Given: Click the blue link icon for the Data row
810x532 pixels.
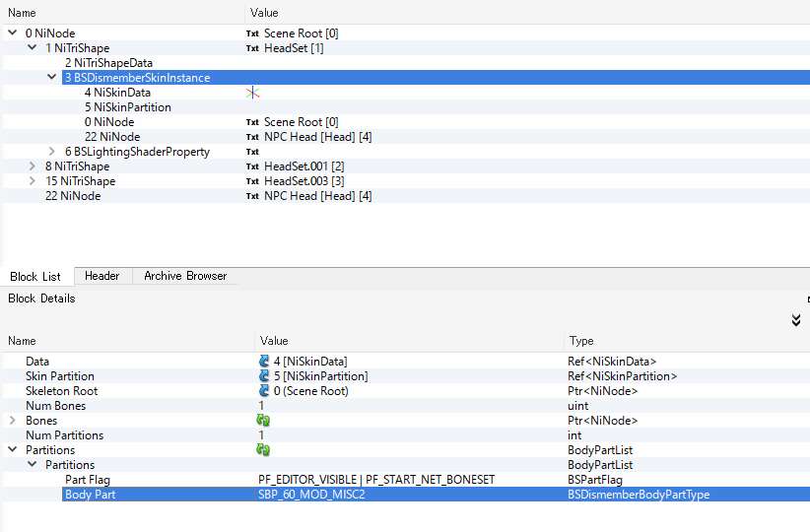Looking at the screenshot, I should tap(264, 362).
